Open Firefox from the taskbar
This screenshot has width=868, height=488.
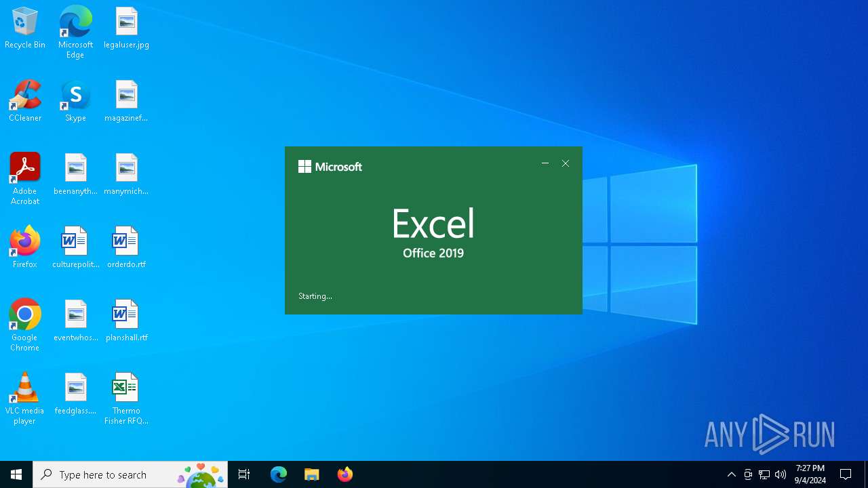[x=344, y=474]
